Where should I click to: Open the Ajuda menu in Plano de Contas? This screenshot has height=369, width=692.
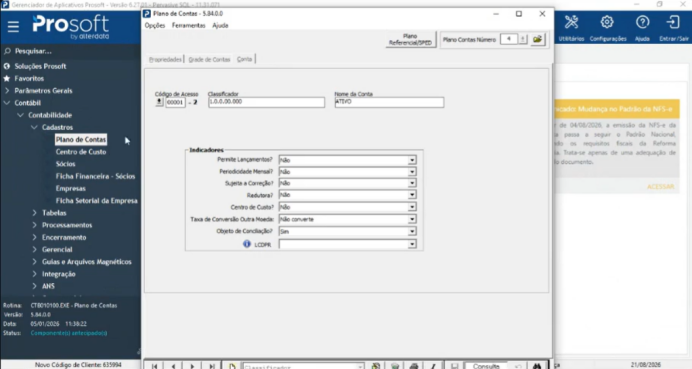(220, 26)
